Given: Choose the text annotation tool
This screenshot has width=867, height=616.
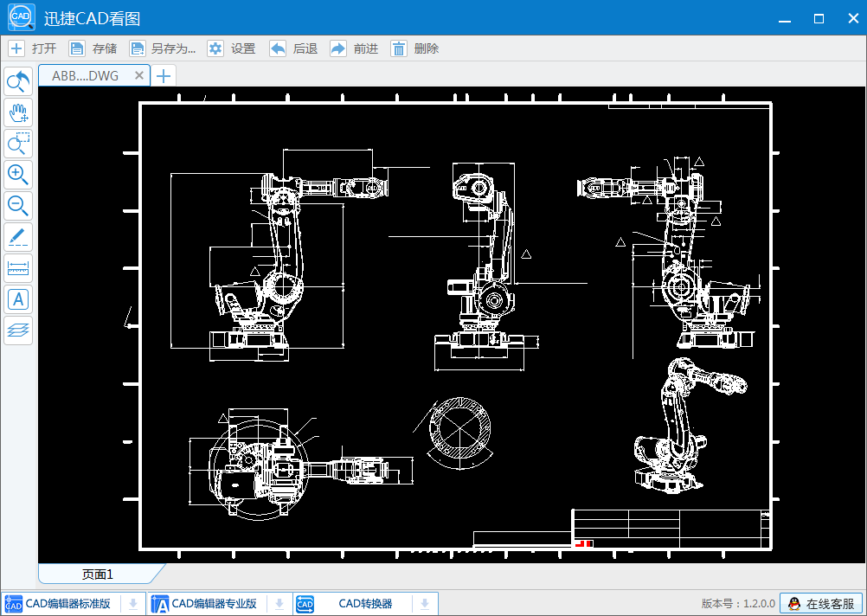Looking at the screenshot, I should pos(18,299).
